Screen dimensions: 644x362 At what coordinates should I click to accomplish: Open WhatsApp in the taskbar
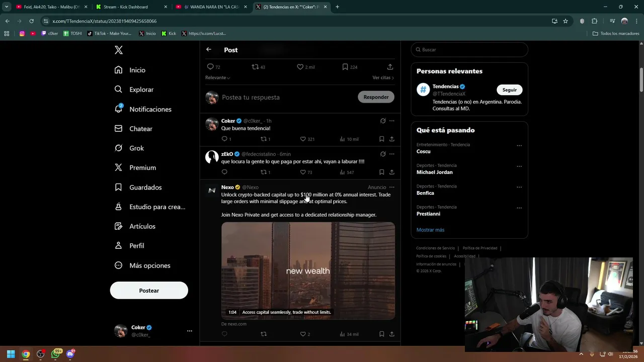(55, 354)
